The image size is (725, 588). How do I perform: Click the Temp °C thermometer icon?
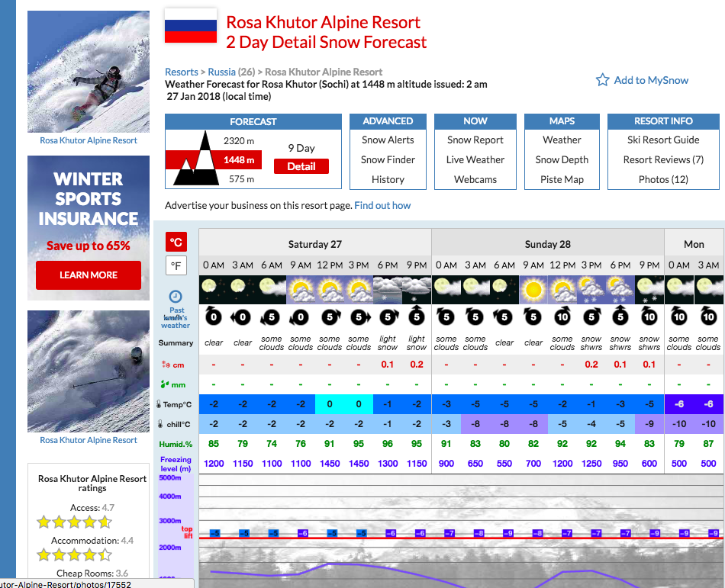(x=159, y=404)
